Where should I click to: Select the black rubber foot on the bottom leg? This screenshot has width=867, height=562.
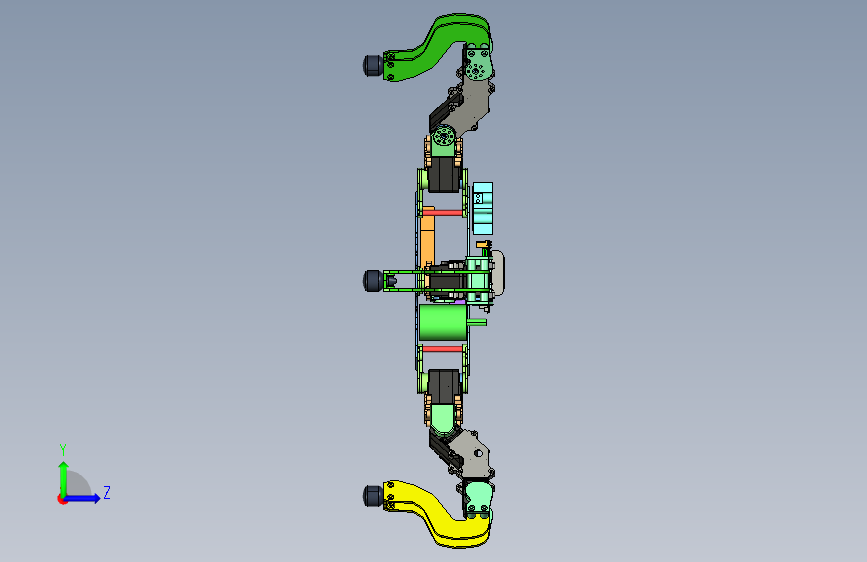click(373, 496)
